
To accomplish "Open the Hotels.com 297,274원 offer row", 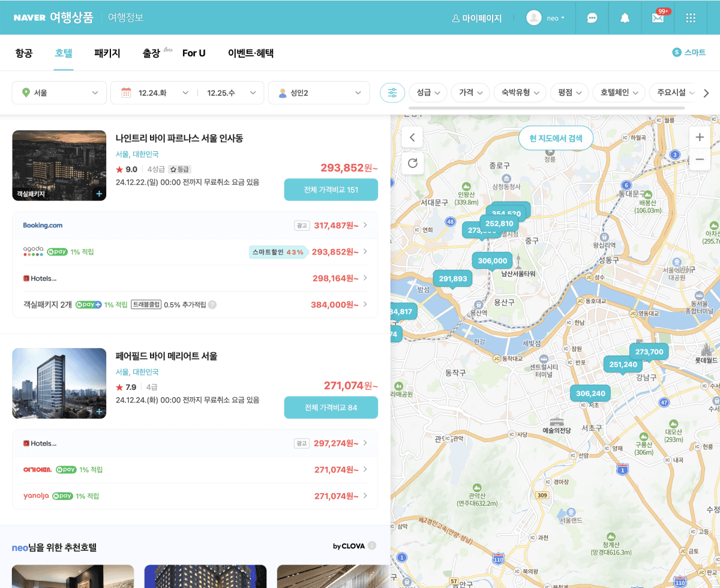I will (x=195, y=443).
